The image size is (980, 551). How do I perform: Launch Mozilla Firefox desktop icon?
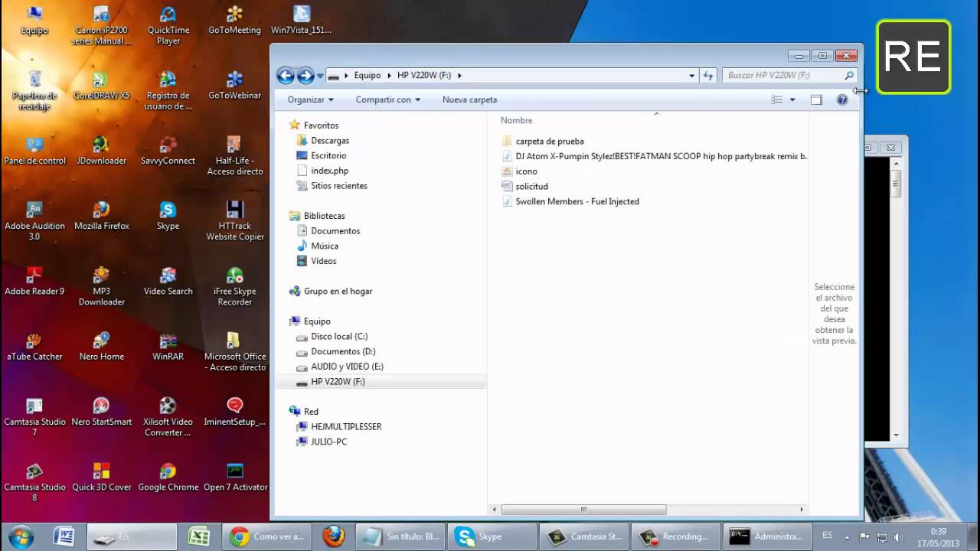pyautogui.click(x=101, y=216)
